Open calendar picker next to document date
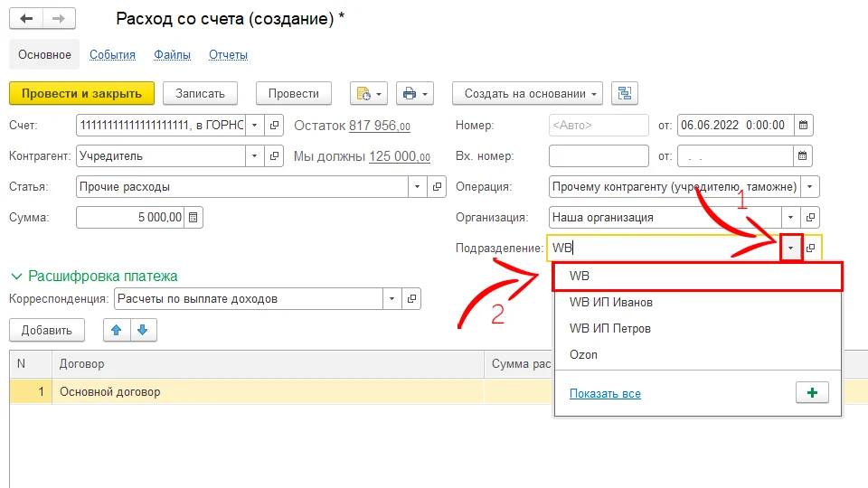The image size is (868, 488). click(803, 125)
